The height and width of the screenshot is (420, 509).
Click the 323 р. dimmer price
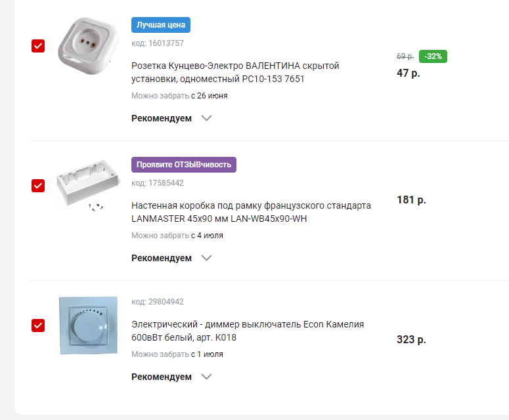click(x=411, y=339)
